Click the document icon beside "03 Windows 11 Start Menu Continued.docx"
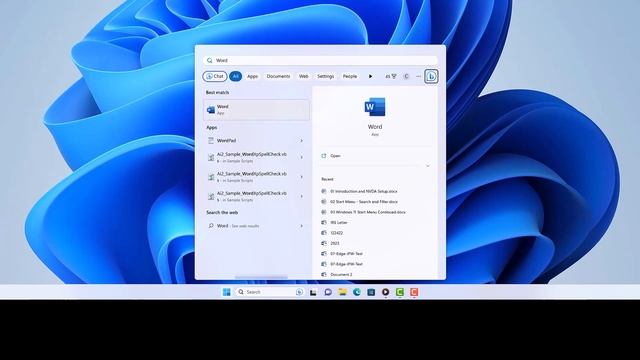 click(324, 212)
